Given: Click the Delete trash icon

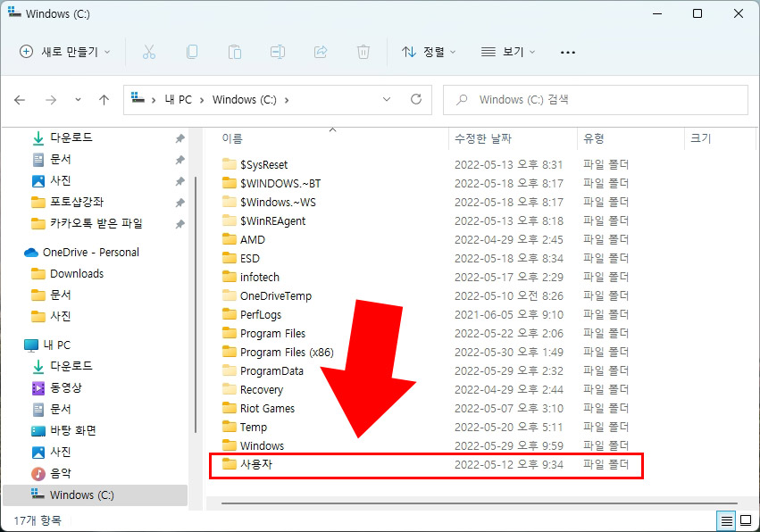Looking at the screenshot, I should coord(363,52).
